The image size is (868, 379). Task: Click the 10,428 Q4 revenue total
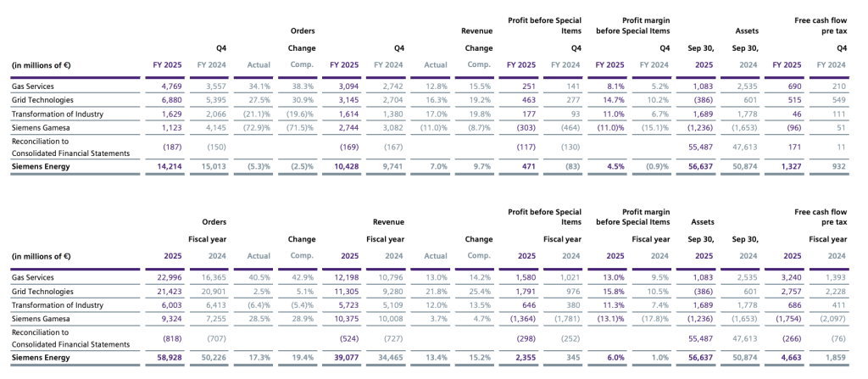(344, 168)
